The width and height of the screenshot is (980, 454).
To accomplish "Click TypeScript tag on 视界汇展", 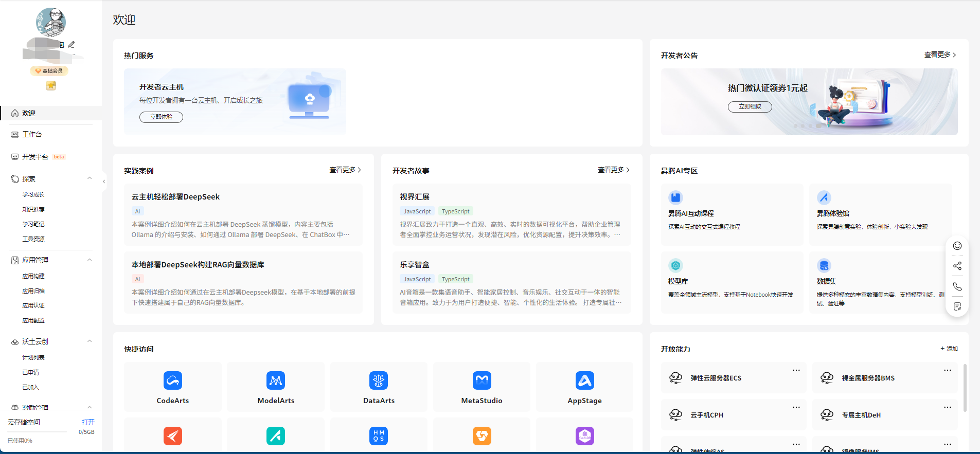I will click(456, 211).
